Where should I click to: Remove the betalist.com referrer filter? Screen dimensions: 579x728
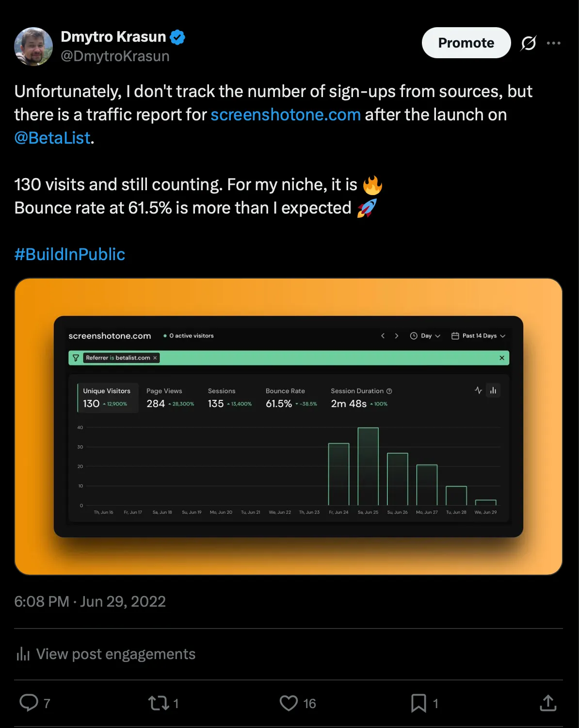pyautogui.click(x=155, y=358)
